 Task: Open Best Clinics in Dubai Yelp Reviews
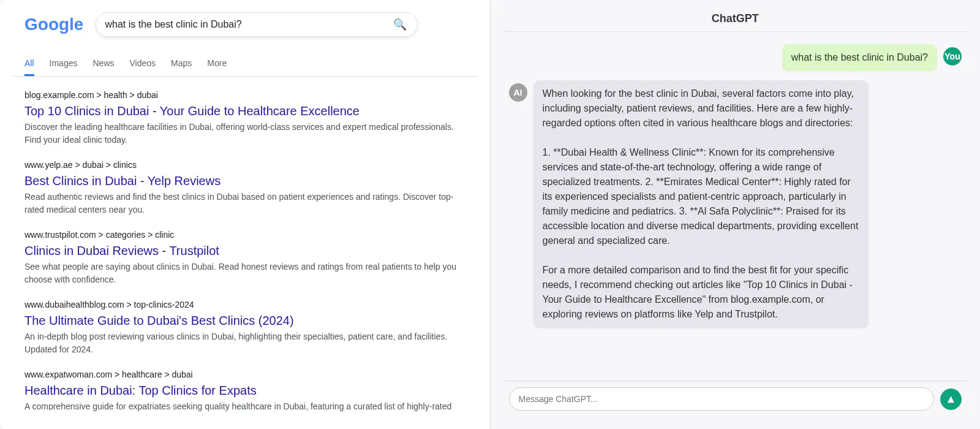(x=123, y=181)
